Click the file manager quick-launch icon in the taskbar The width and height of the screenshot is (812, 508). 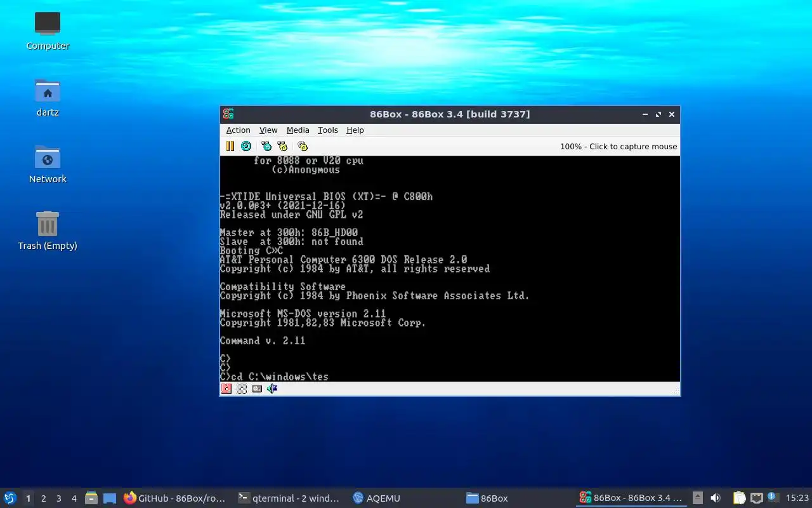click(x=91, y=498)
